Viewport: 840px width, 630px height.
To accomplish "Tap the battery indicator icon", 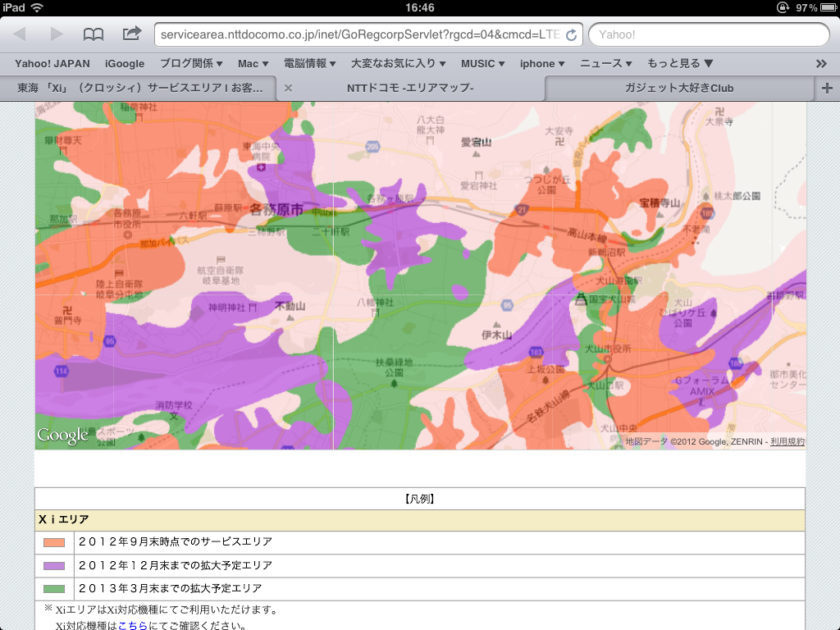I will 829,7.
